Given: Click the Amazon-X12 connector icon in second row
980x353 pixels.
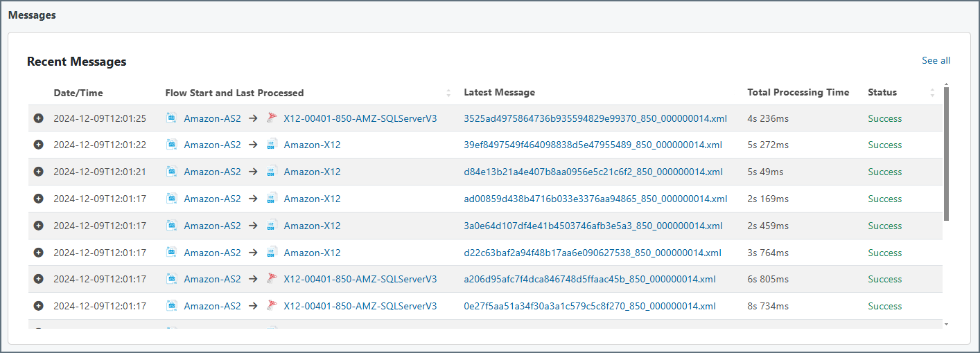Looking at the screenshot, I should pos(272,145).
